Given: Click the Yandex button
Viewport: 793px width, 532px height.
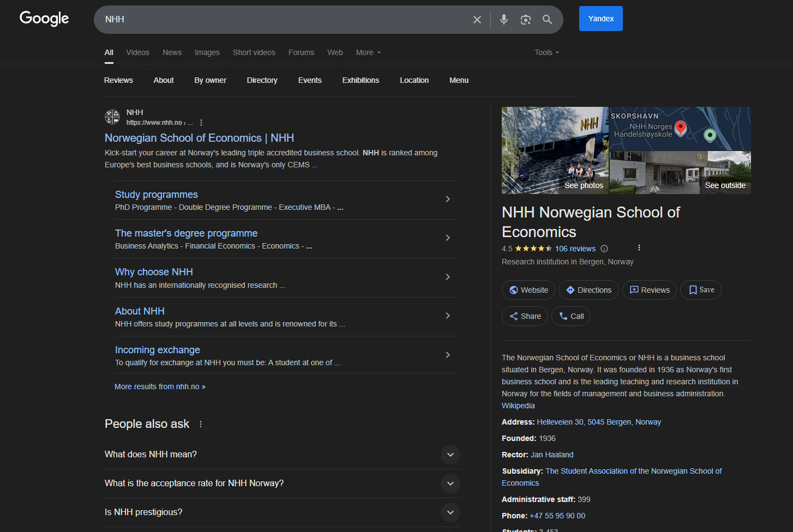Looking at the screenshot, I should [x=601, y=19].
